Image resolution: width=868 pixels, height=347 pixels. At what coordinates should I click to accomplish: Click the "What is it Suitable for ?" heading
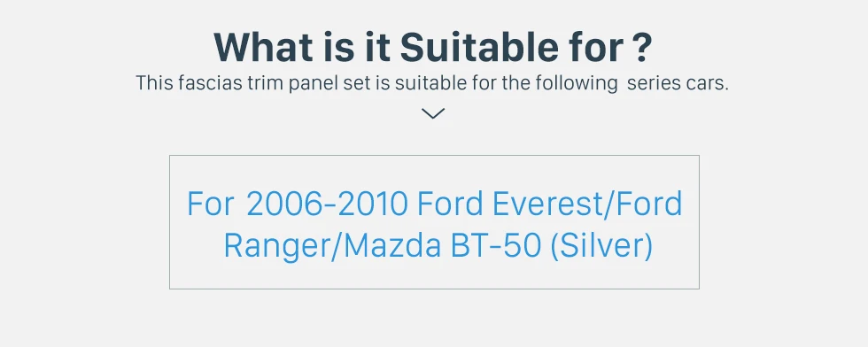[433, 47]
